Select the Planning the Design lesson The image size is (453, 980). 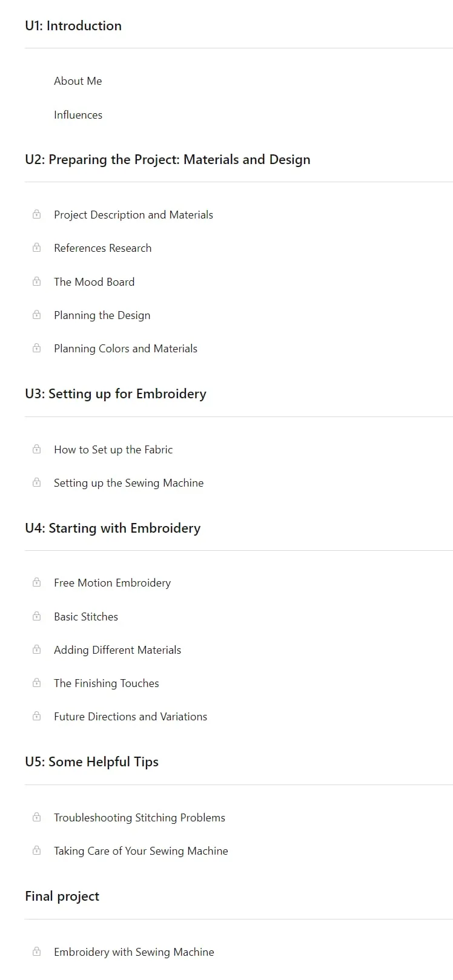pos(102,315)
